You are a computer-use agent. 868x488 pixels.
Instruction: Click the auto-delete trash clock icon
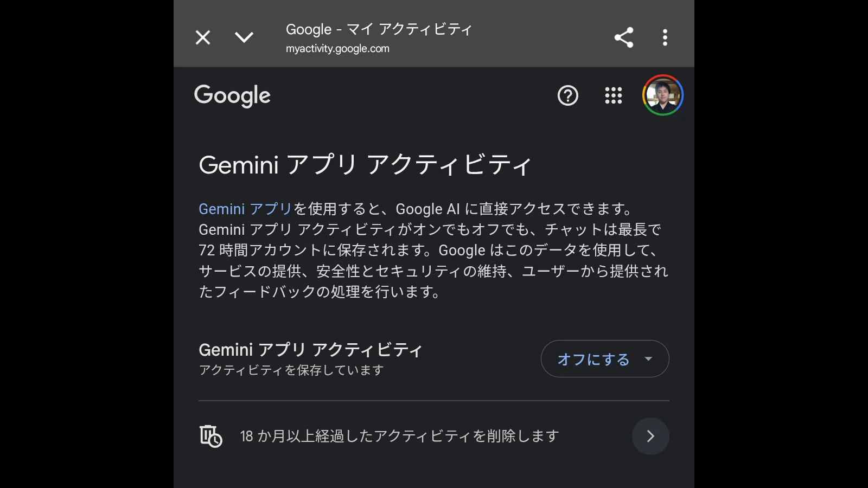[211, 436]
